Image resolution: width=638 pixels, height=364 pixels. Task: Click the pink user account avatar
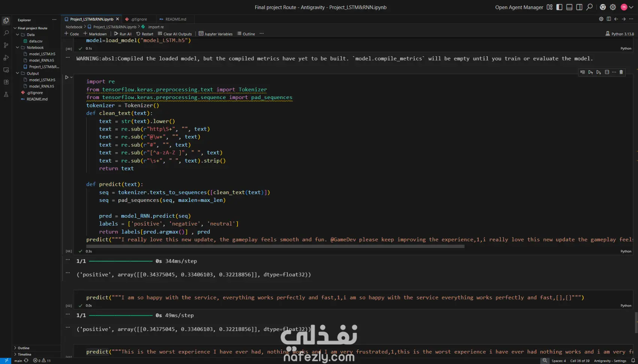coord(624,7)
